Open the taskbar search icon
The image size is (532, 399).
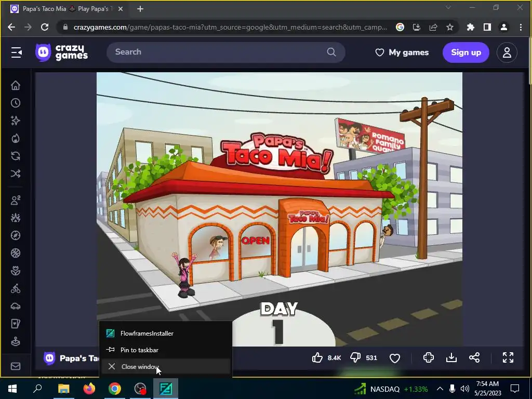(37, 389)
